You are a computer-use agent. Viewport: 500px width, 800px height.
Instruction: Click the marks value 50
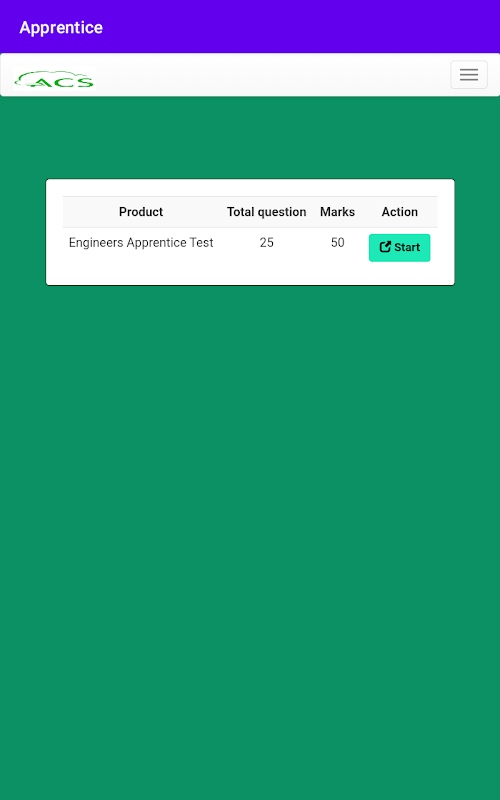tap(337, 242)
